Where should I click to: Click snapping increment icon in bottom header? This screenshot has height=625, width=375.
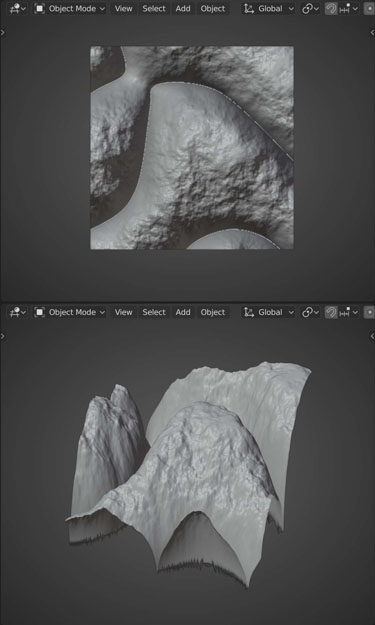pyautogui.click(x=344, y=312)
